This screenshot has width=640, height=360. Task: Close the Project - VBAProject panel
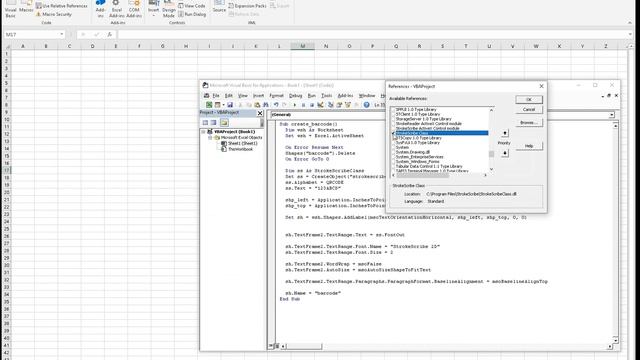click(x=260, y=113)
